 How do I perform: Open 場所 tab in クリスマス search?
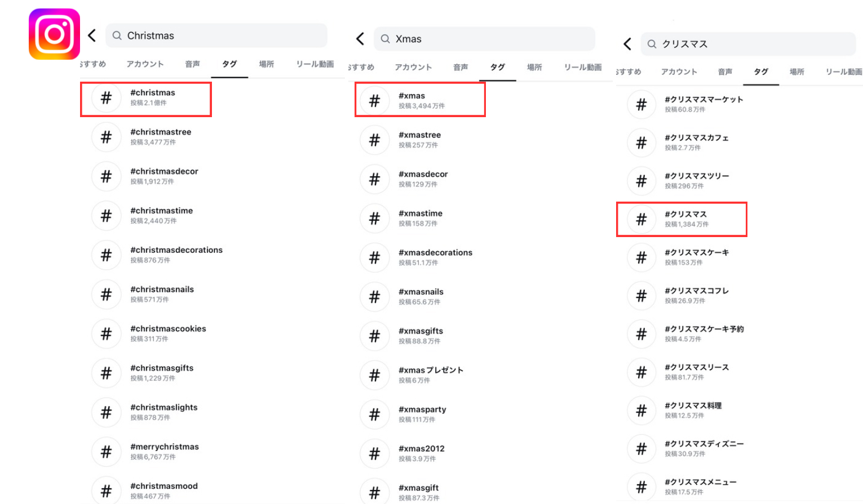[x=796, y=72]
